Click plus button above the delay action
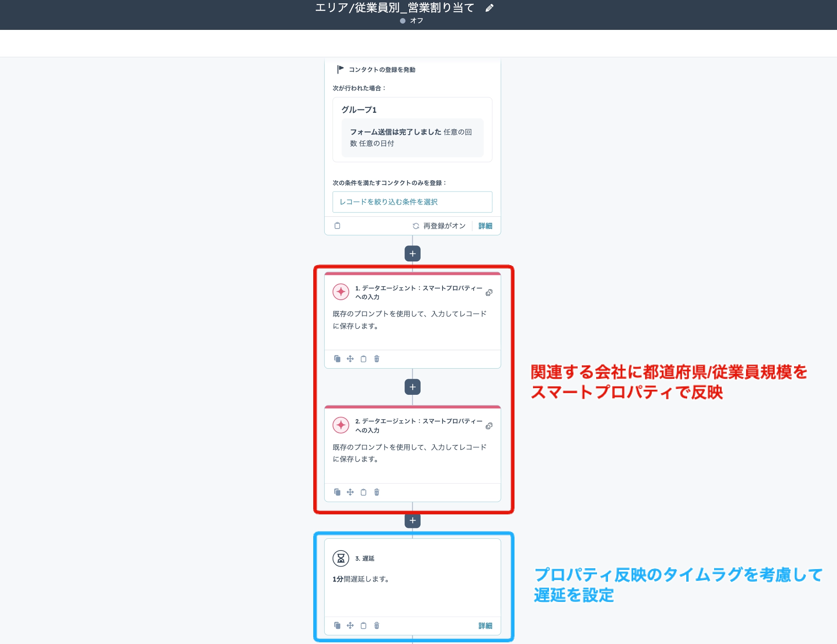This screenshot has height=644, width=837. [413, 520]
